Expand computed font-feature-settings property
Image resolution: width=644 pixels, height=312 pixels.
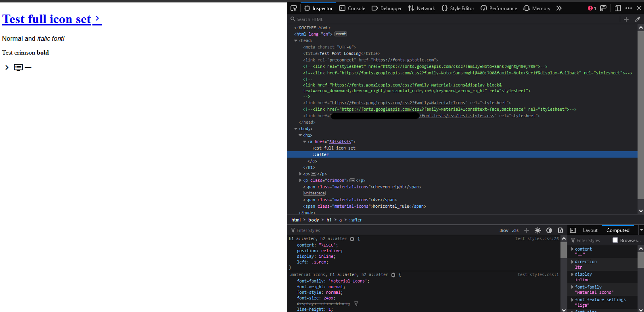572,299
